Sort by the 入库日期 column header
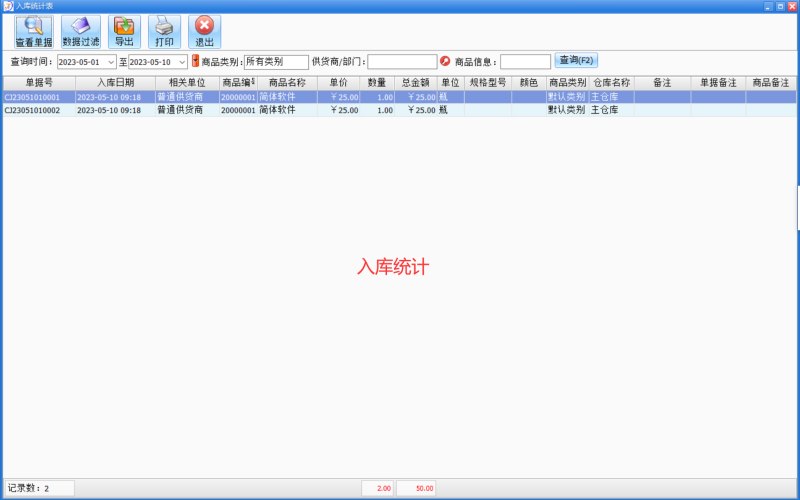800x500 pixels. pyautogui.click(x=115, y=83)
